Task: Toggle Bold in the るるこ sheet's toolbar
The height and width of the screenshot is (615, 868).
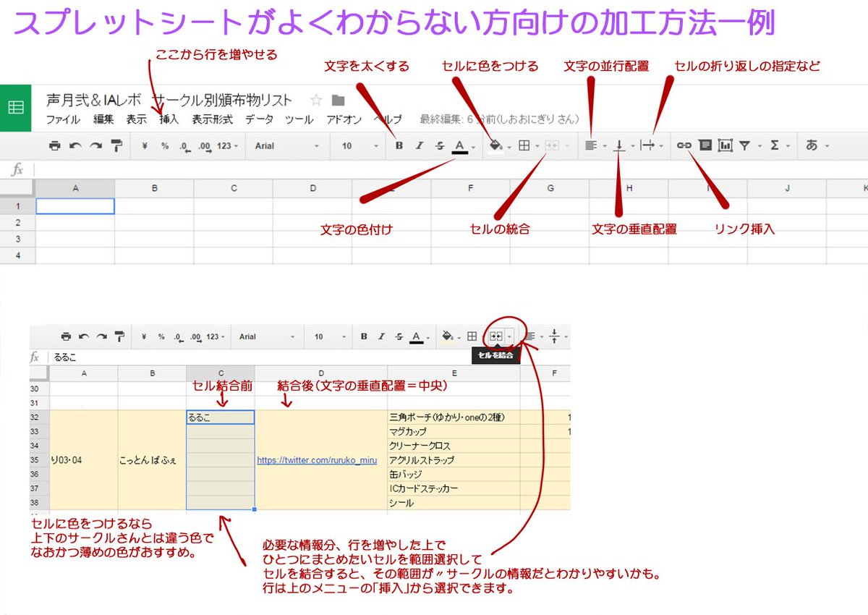Action: (x=364, y=336)
